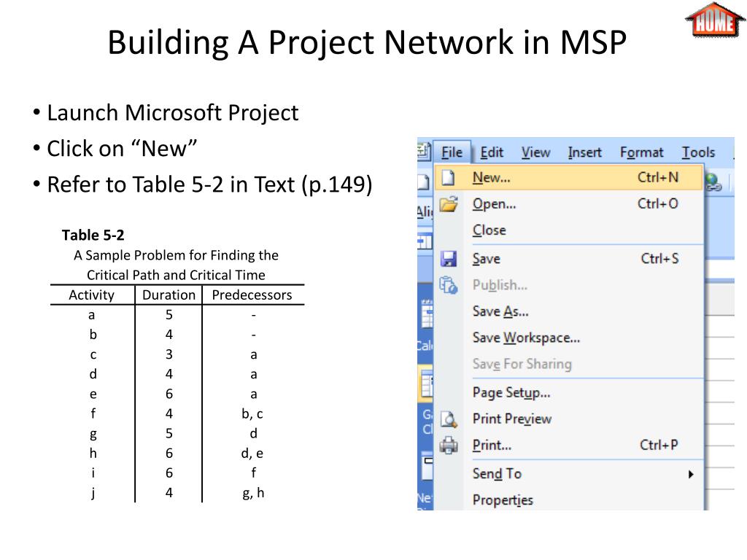
Task: Open the Tools menu
Action: pos(698,152)
